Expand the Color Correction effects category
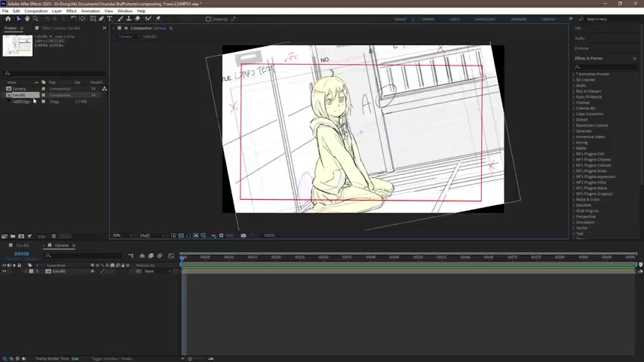The image size is (644, 362). [574, 114]
